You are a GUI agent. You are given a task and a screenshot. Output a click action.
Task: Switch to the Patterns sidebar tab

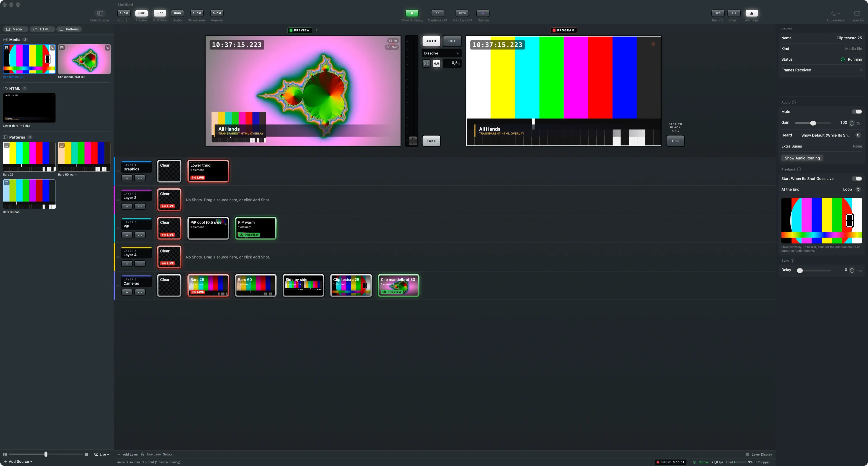point(69,29)
